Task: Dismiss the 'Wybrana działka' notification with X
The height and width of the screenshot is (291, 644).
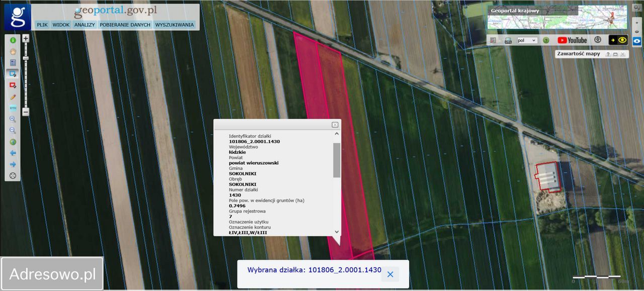Action: coord(390,274)
